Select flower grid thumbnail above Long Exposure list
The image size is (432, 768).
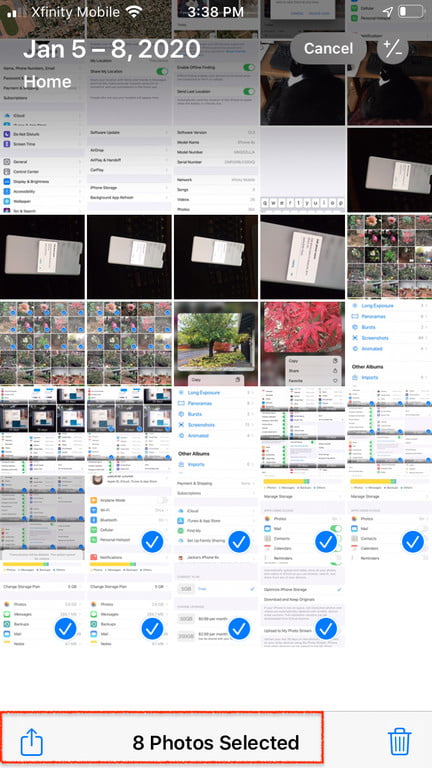[x=390, y=257]
